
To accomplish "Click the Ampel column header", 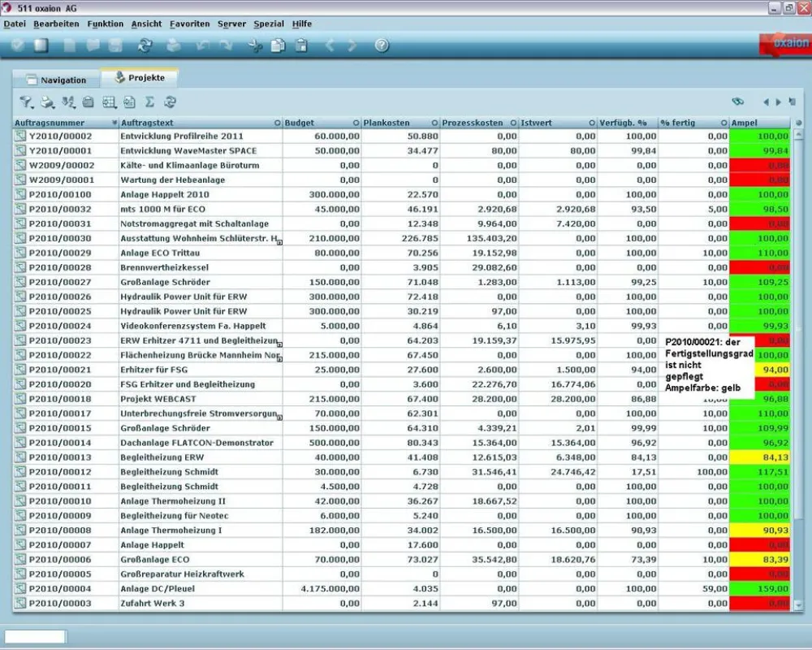I will point(760,123).
